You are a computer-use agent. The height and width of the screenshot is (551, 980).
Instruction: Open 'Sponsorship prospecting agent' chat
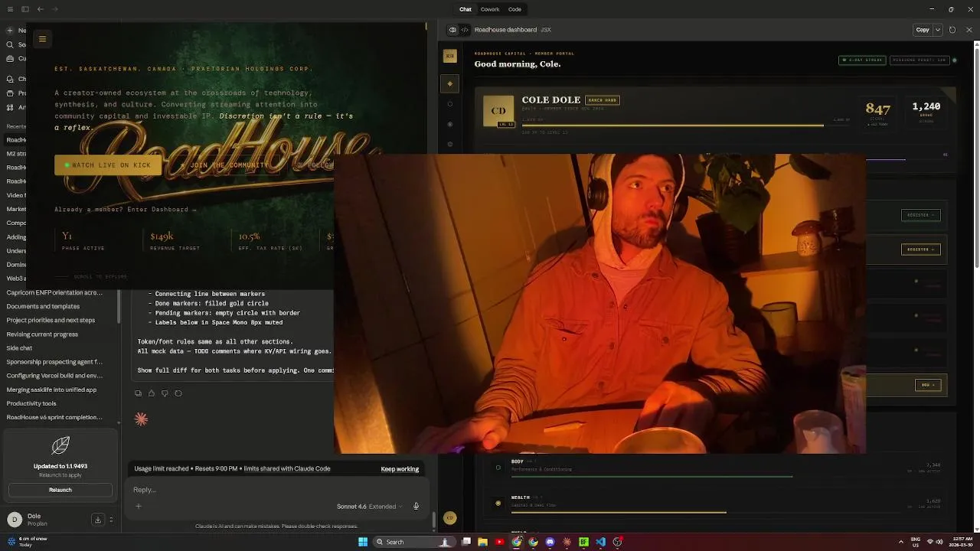(x=55, y=361)
